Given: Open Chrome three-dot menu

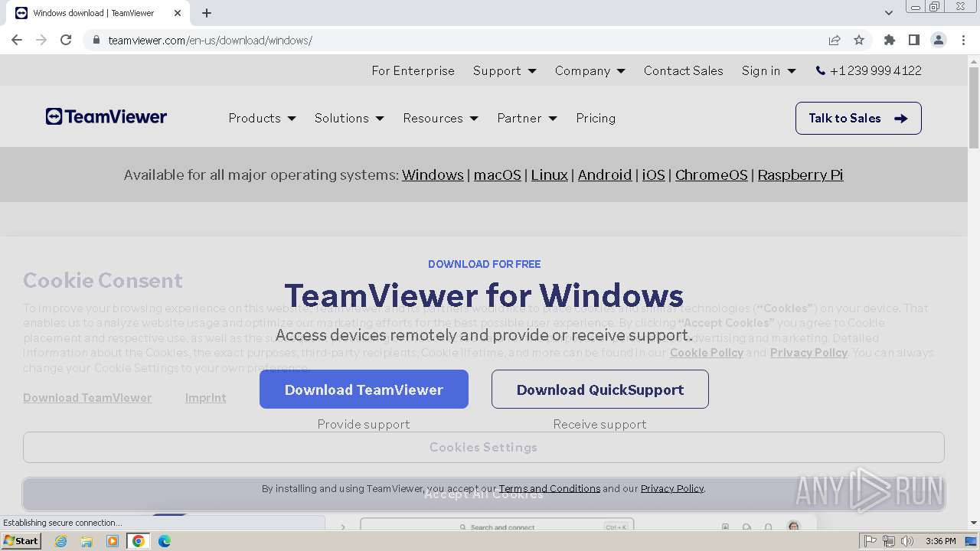Looking at the screenshot, I should coord(963,40).
